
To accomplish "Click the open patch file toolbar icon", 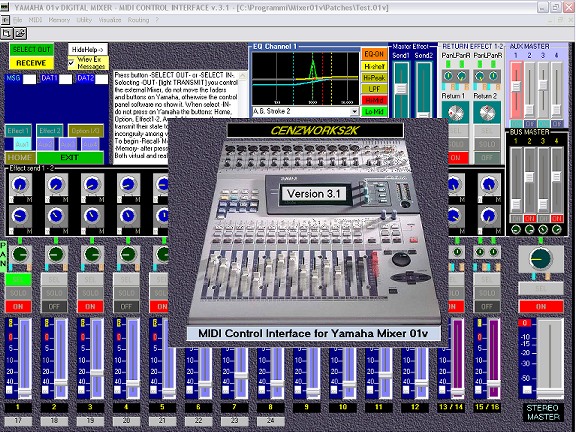I will (20, 33).
